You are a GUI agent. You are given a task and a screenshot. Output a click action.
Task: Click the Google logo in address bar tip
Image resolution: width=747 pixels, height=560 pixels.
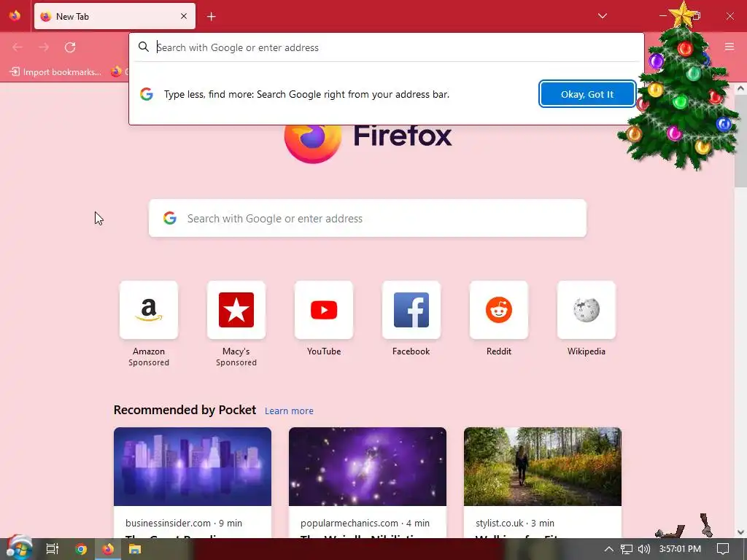pyautogui.click(x=146, y=94)
